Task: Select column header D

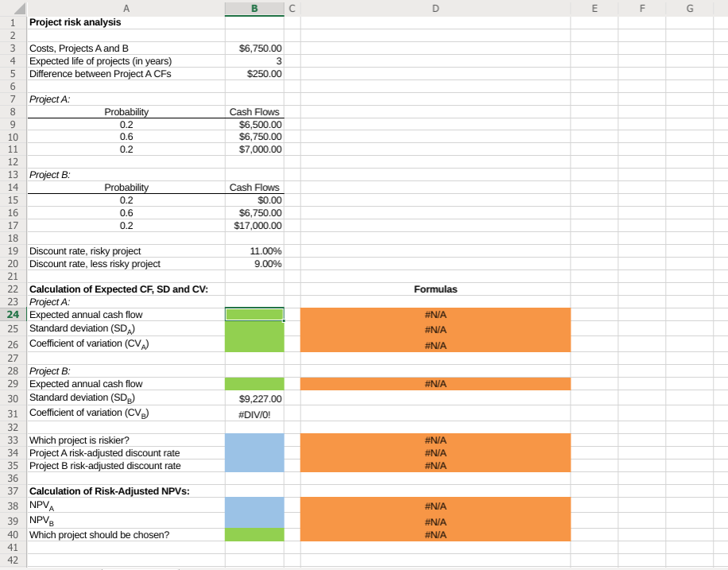Action: click(x=435, y=8)
